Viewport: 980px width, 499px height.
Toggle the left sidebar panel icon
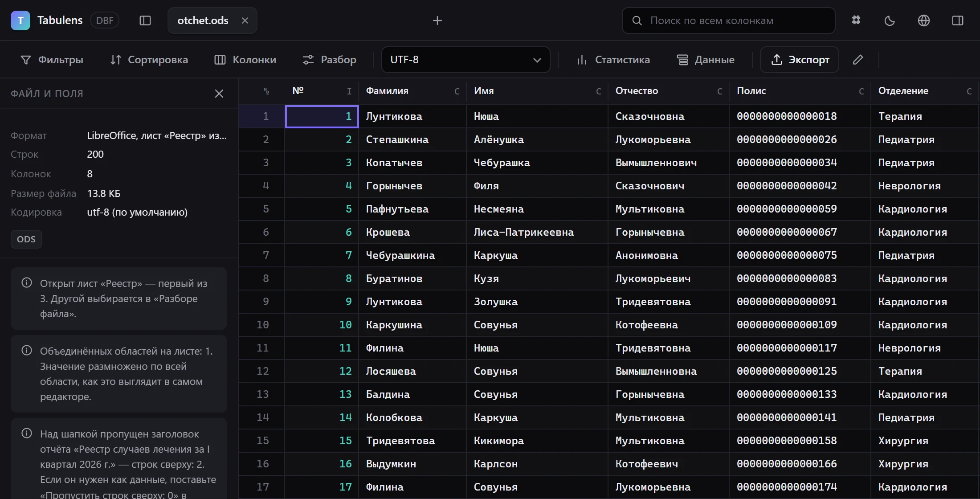coord(145,20)
